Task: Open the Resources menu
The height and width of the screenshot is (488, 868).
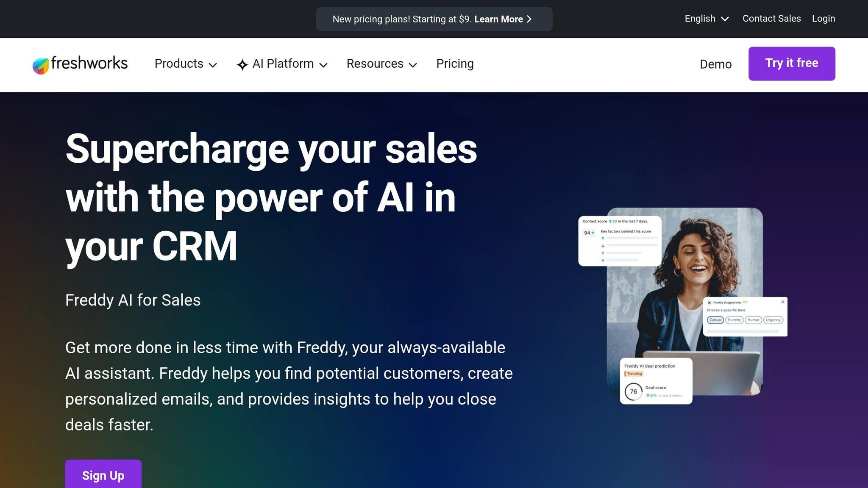Action: (x=382, y=64)
